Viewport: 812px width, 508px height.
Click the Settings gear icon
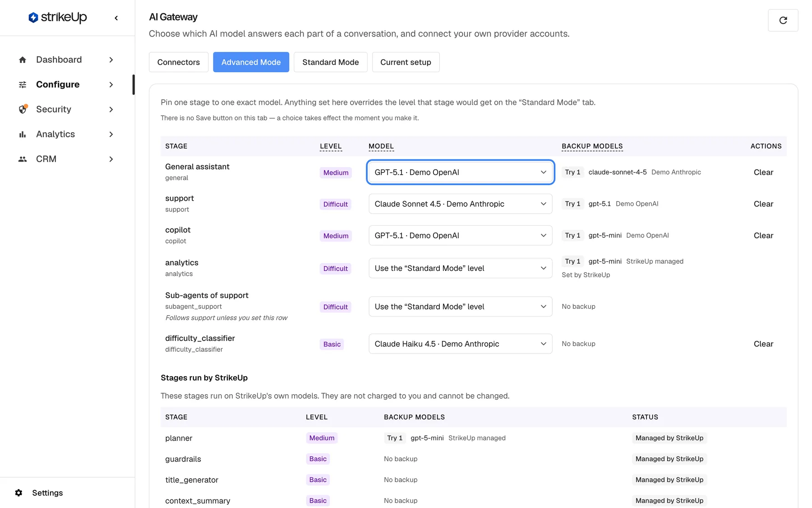point(18,493)
